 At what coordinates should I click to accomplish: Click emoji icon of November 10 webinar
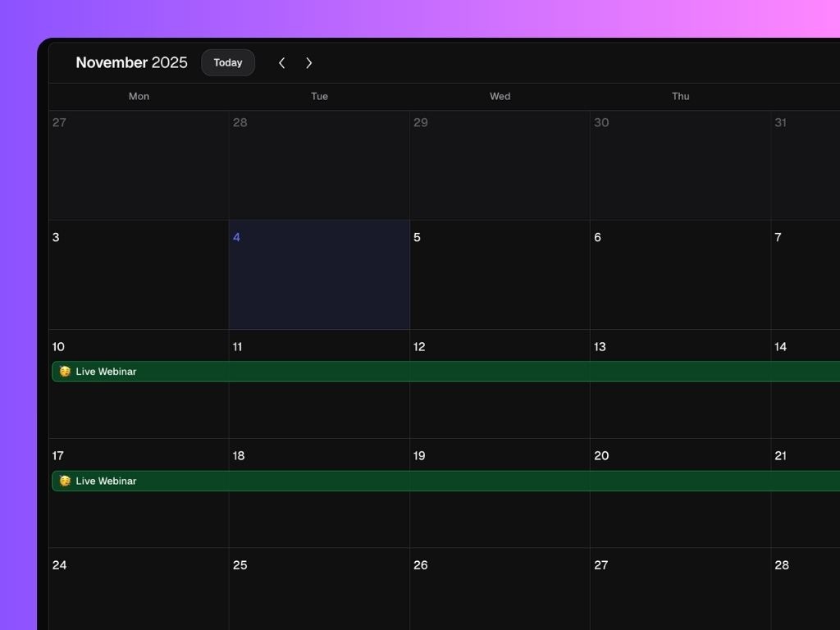point(65,372)
